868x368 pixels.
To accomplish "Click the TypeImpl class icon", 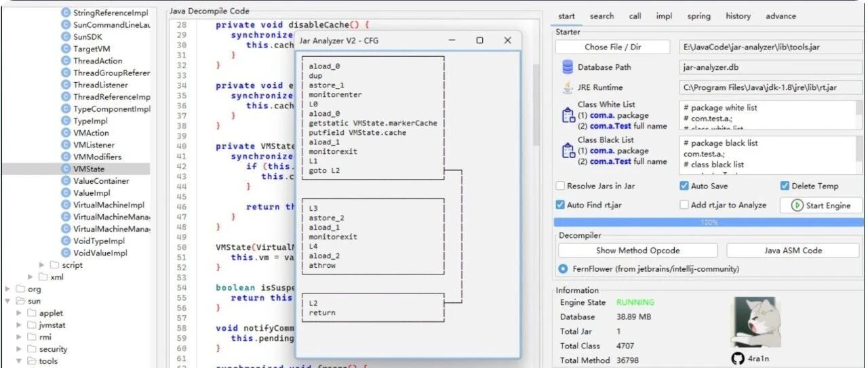I will point(66,121).
